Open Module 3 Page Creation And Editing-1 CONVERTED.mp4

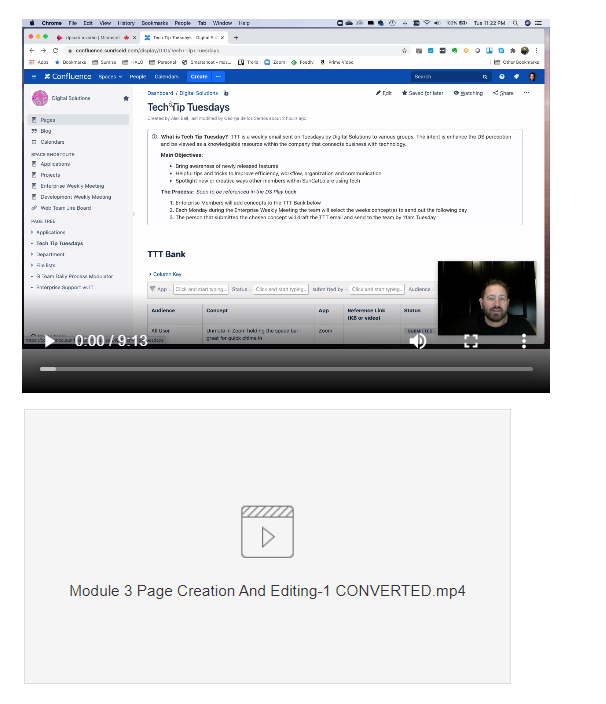pos(268,591)
